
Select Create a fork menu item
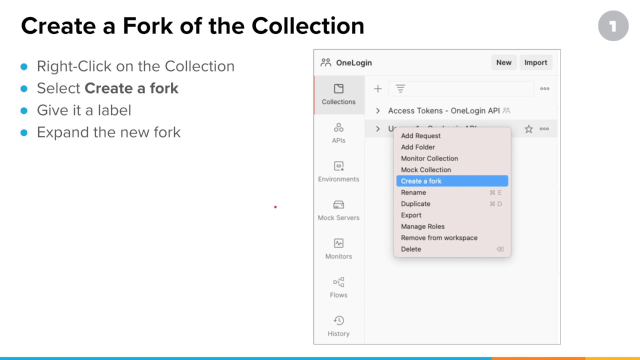tap(452, 181)
